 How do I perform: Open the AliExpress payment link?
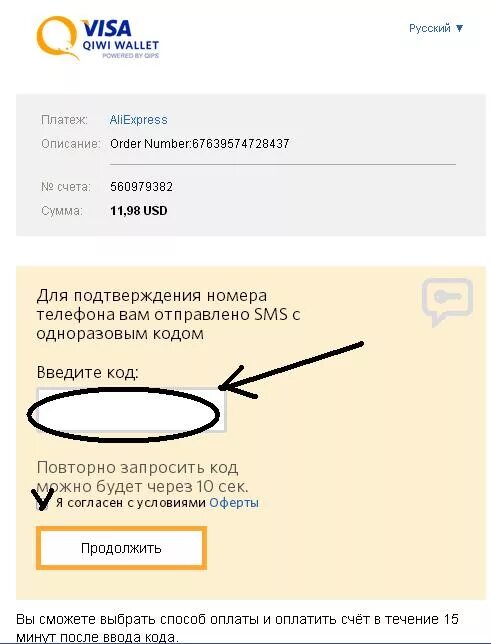pyautogui.click(x=138, y=120)
